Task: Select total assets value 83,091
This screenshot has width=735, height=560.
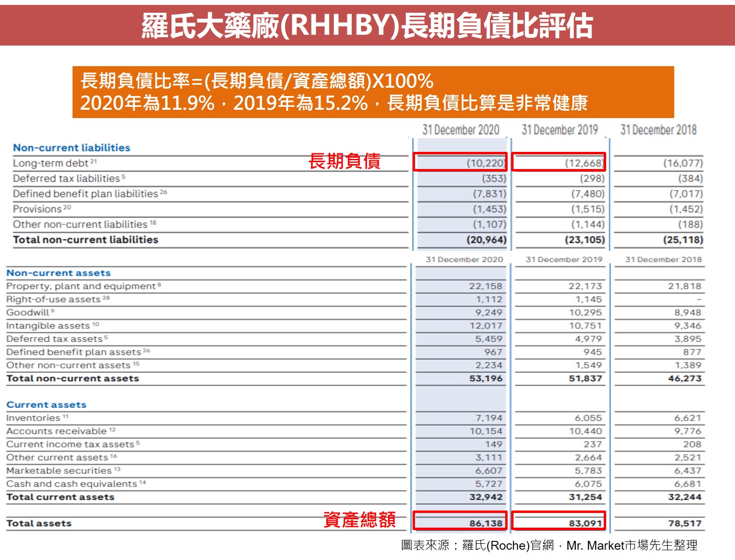Action: tap(585, 523)
